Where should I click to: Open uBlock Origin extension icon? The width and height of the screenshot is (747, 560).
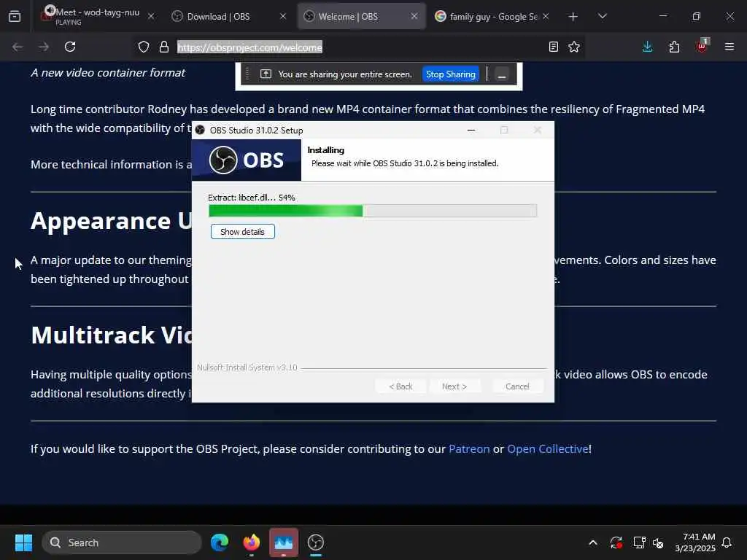(702, 46)
